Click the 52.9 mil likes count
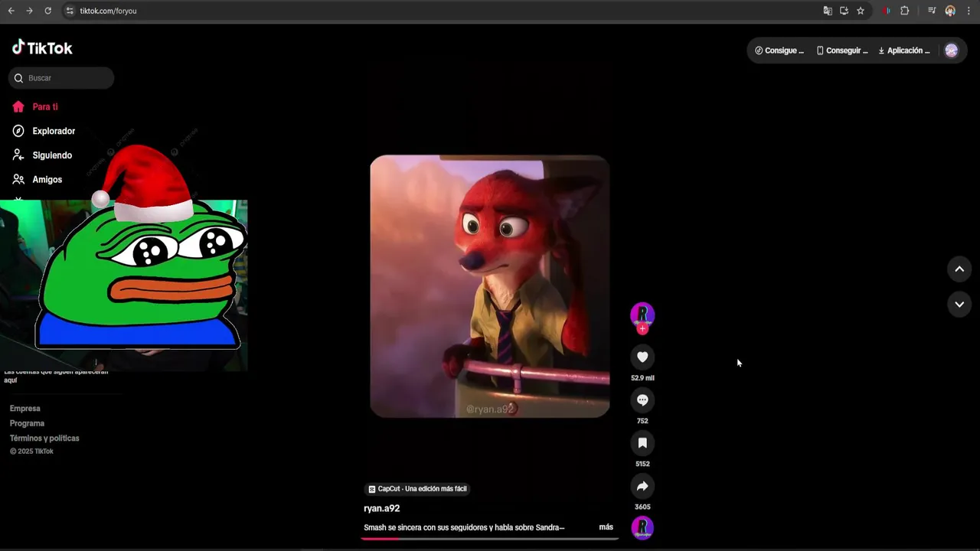 [x=642, y=378]
